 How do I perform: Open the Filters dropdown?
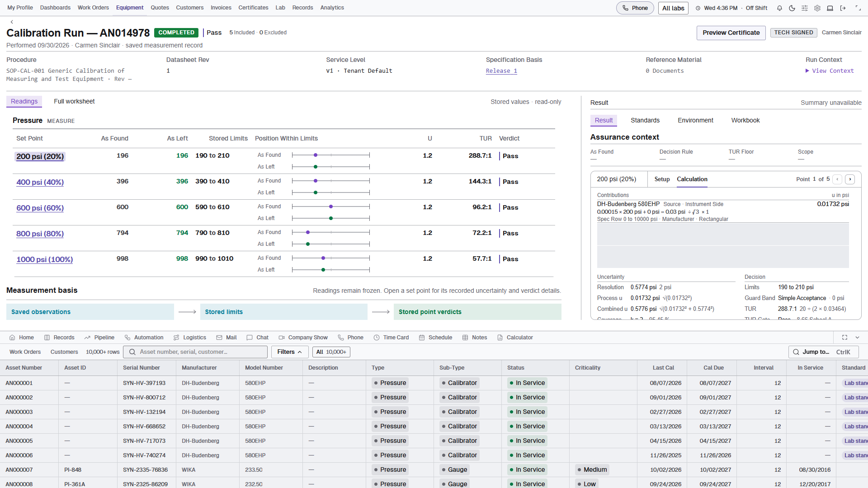pyautogui.click(x=290, y=352)
